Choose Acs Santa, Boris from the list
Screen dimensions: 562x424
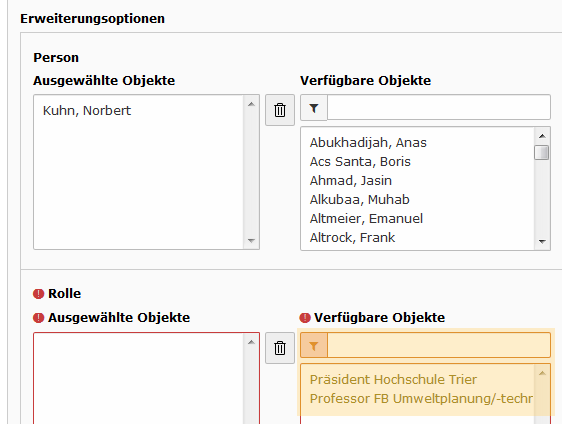tap(360, 162)
